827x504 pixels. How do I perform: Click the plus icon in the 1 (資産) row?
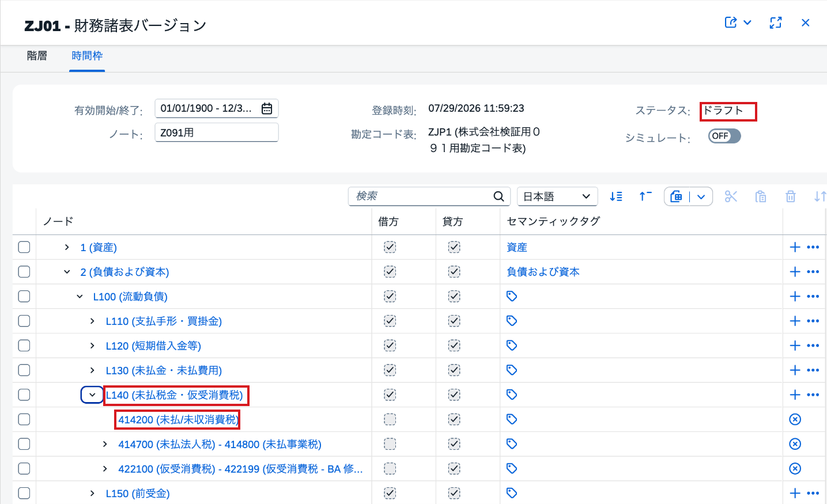coord(795,247)
